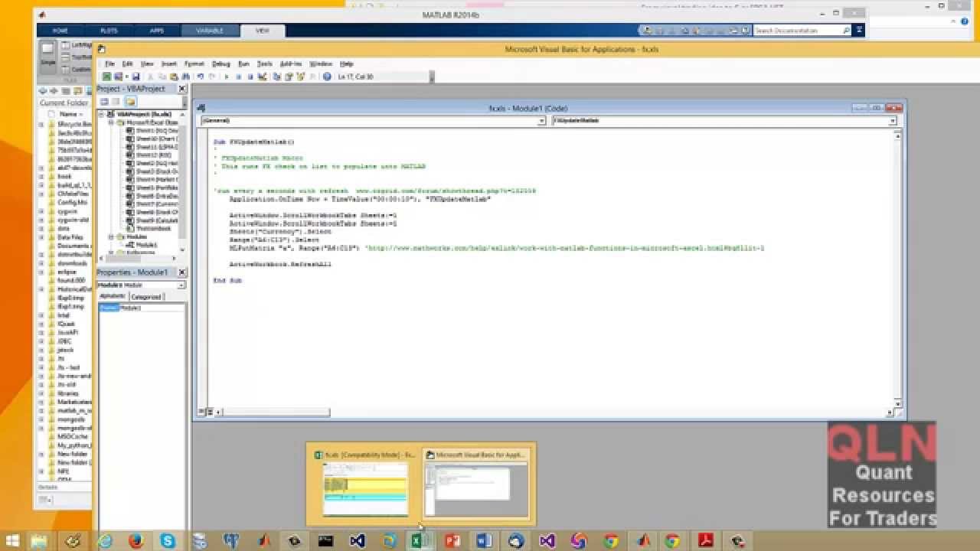Click the VBA Help question mark icon
Screen dimensions: 980x551
point(327,77)
